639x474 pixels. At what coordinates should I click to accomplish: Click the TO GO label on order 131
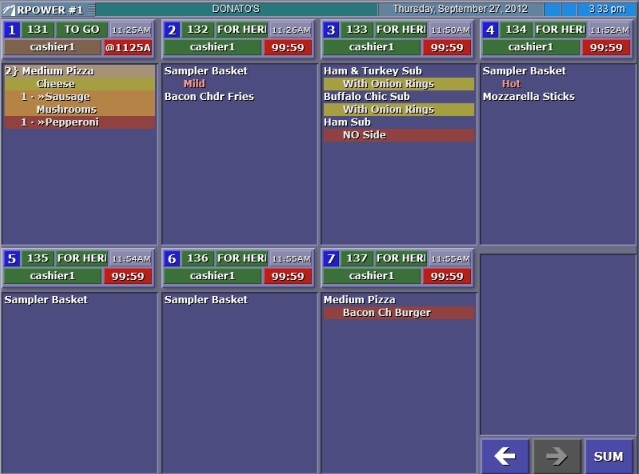[82, 30]
